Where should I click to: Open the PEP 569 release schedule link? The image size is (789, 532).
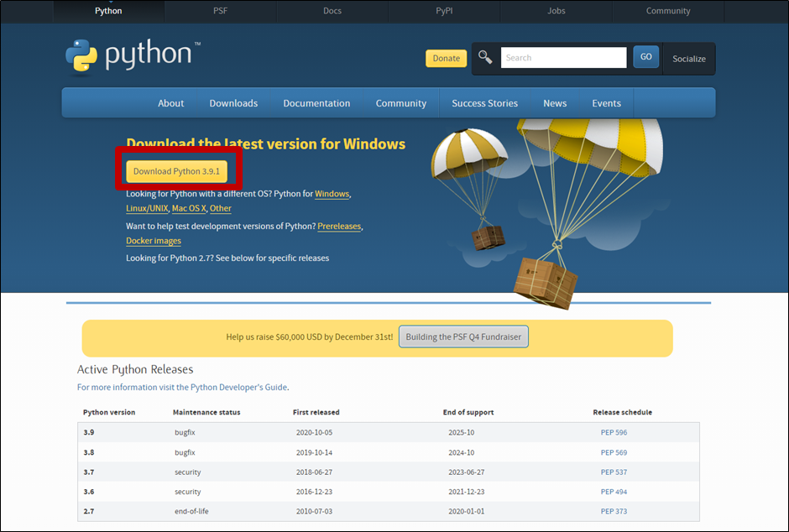click(614, 452)
